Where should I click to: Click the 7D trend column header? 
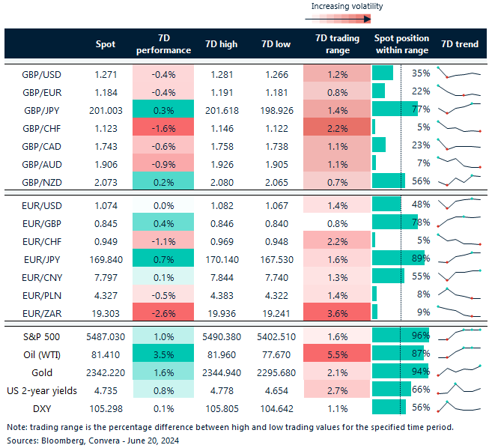coord(460,44)
